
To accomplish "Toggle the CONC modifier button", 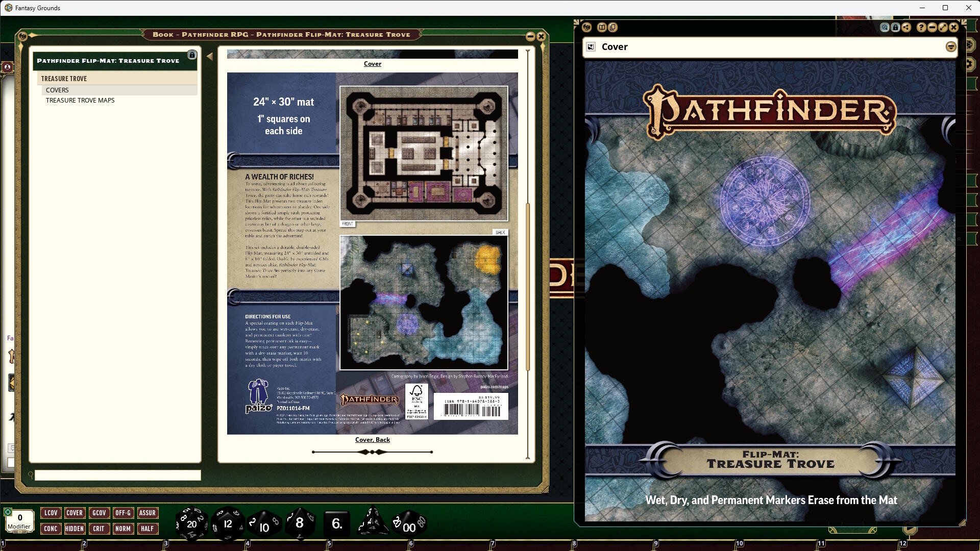I will pos(51,529).
